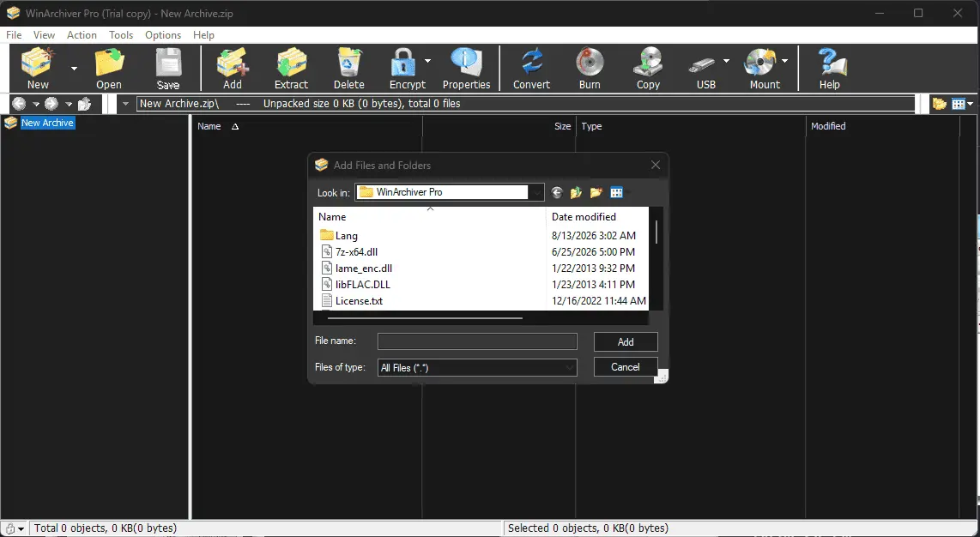Click the Up one level folder icon in main window
Viewport: 980px width, 537px height.
point(84,104)
